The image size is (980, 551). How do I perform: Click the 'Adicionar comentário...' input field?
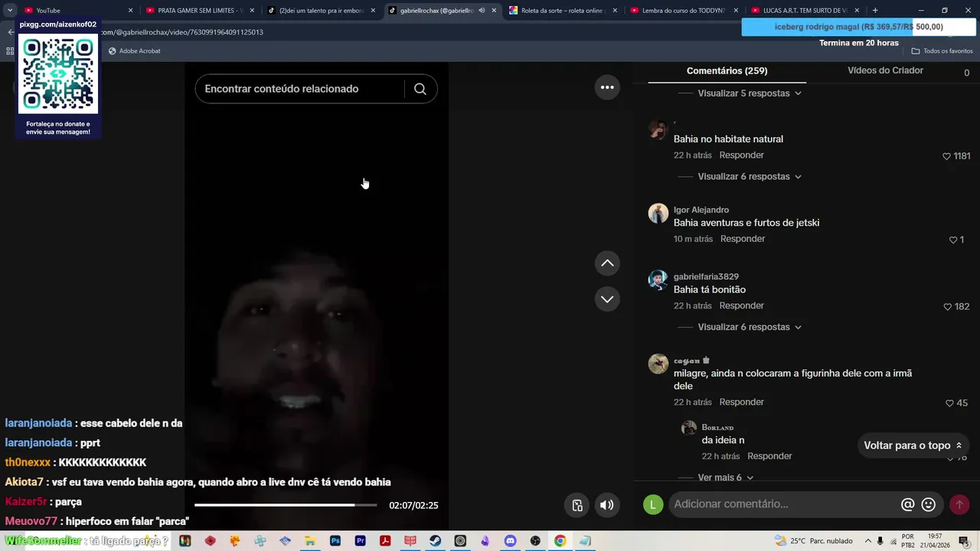pyautogui.click(x=782, y=504)
